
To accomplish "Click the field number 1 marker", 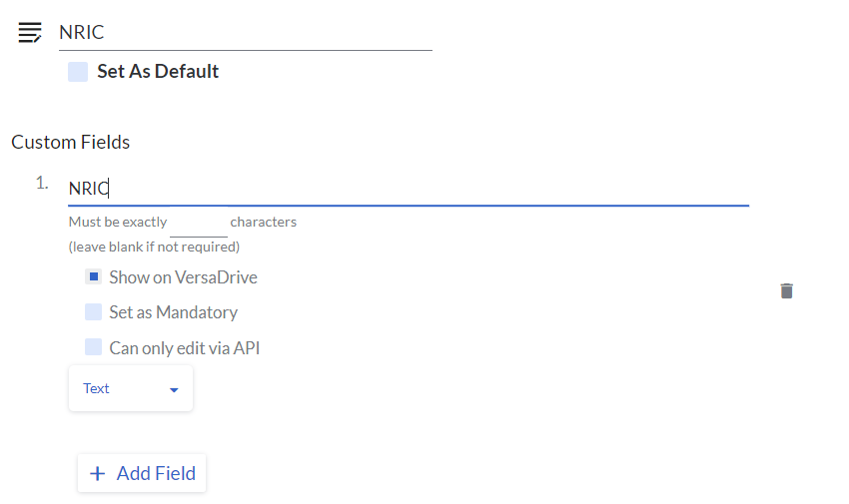I will pos(42,183).
